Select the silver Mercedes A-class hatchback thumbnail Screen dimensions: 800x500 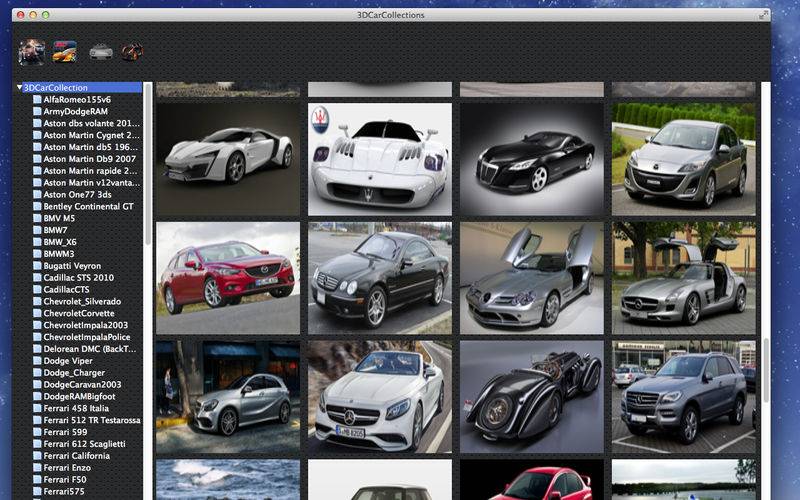coord(228,397)
